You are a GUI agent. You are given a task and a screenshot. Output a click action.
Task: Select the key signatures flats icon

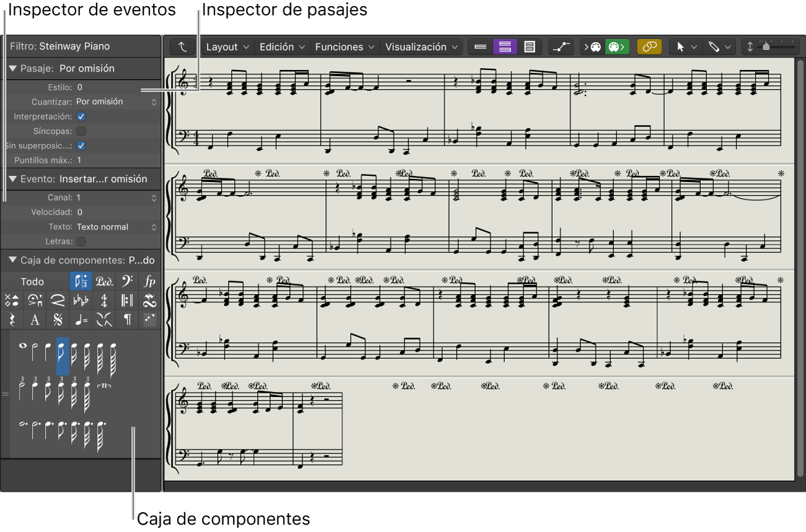(x=81, y=301)
